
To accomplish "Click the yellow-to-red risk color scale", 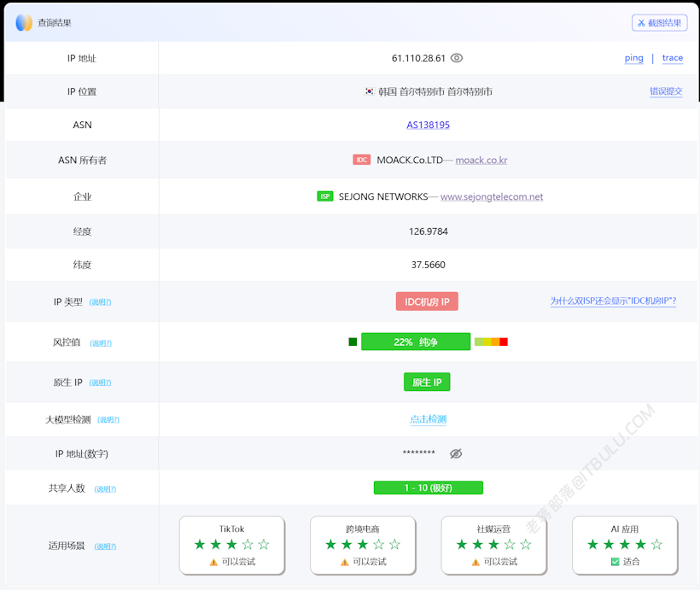I will pos(491,342).
